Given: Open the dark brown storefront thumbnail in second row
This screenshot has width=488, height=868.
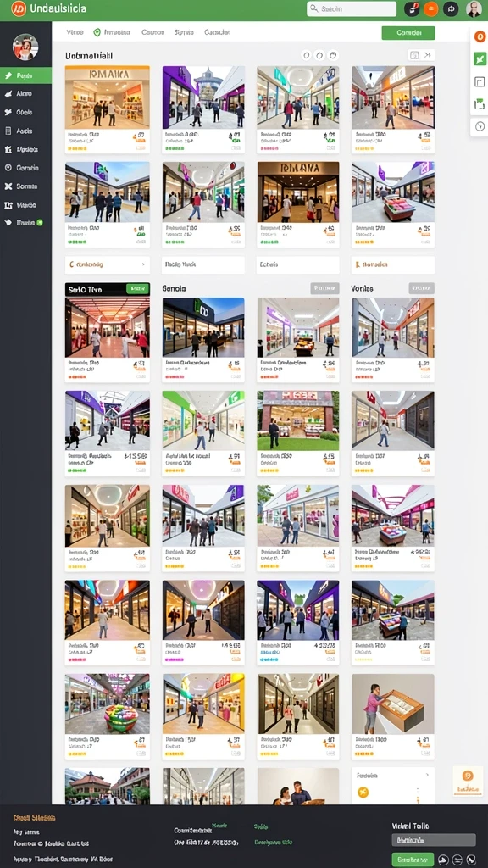Looking at the screenshot, I should 298,192.
